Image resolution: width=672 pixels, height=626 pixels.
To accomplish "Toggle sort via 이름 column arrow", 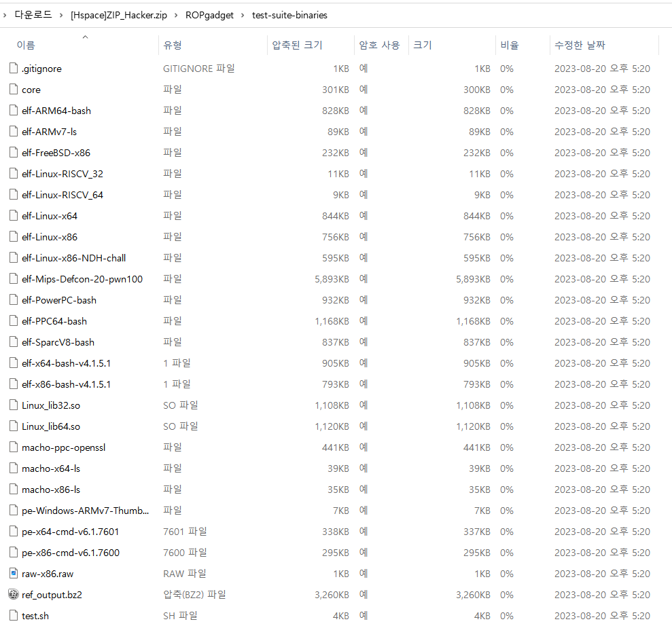I will pyautogui.click(x=86, y=37).
